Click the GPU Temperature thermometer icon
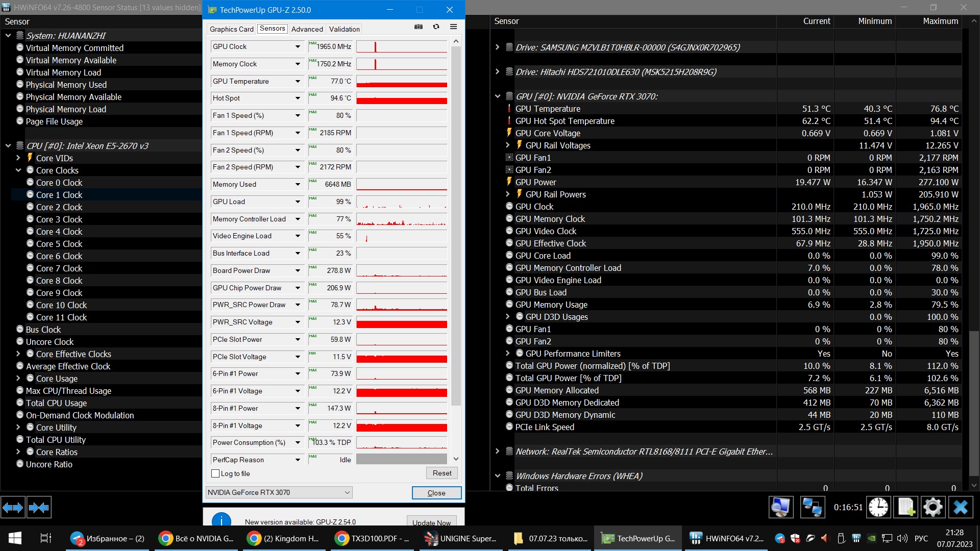 [509, 108]
